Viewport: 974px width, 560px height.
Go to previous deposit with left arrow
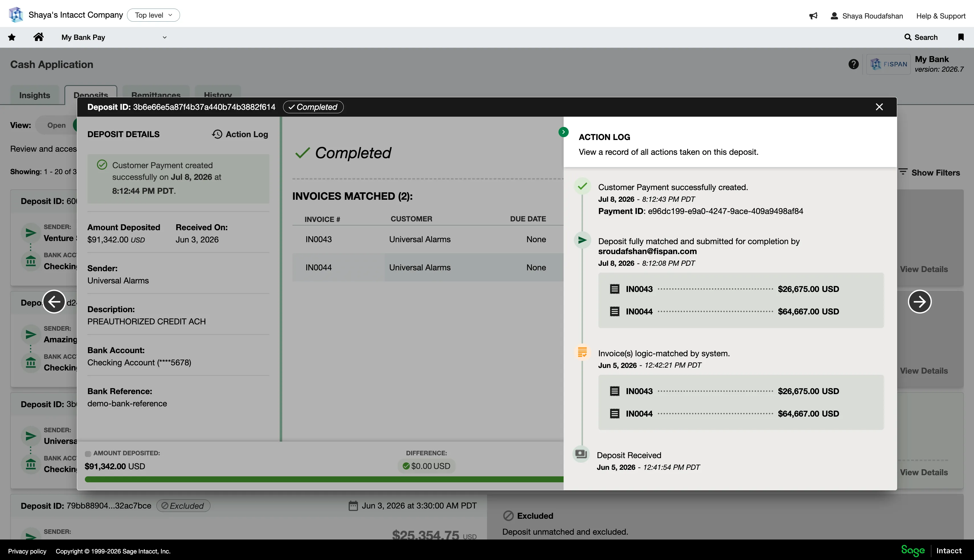[54, 302]
